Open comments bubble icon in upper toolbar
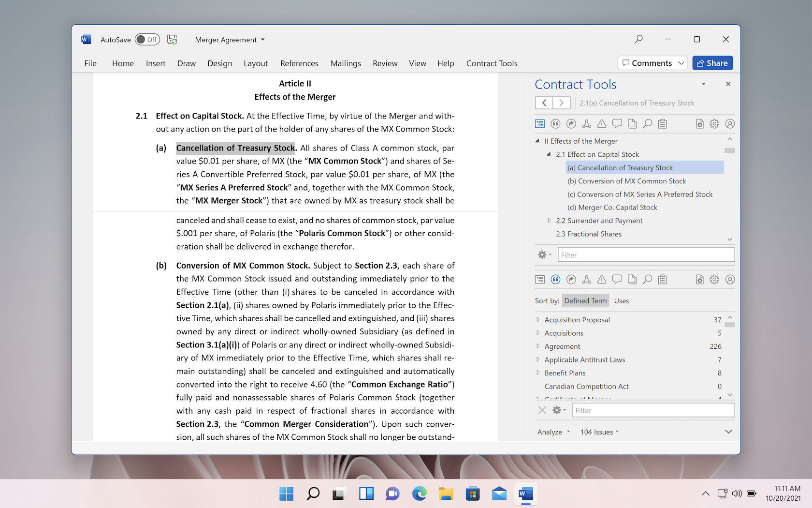812x508 pixels. coord(617,124)
